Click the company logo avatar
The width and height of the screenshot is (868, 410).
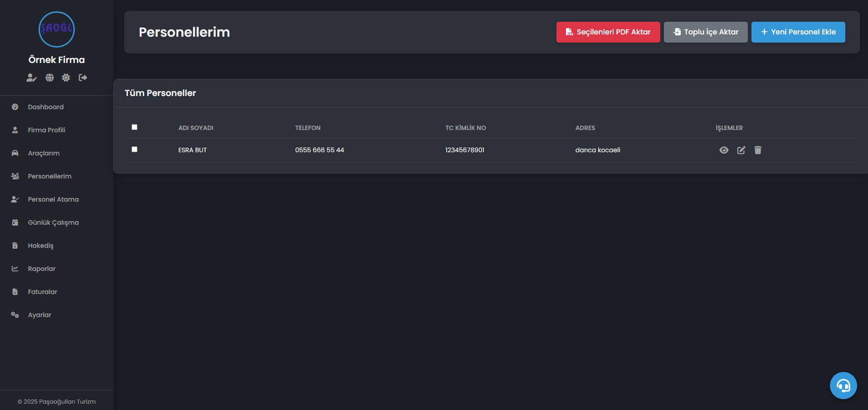57,29
